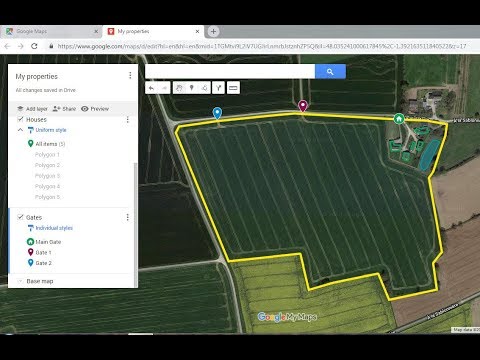Click the blue Gate 2 marker on map
This screenshot has width=480, height=360.
click(217, 113)
